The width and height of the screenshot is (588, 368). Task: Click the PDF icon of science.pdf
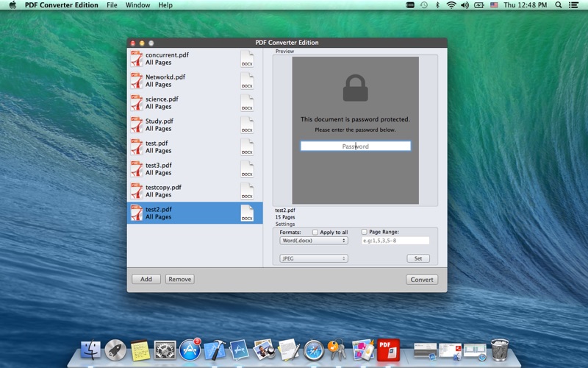(137, 103)
